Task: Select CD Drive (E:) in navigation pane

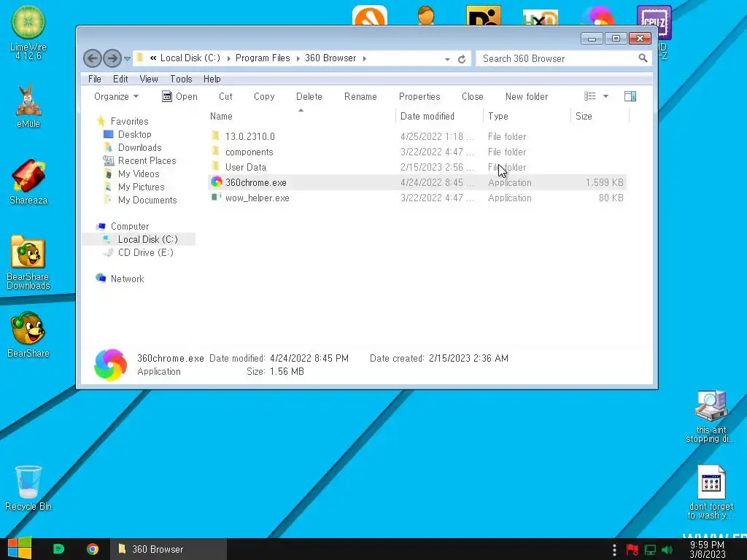Action: tap(145, 252)
